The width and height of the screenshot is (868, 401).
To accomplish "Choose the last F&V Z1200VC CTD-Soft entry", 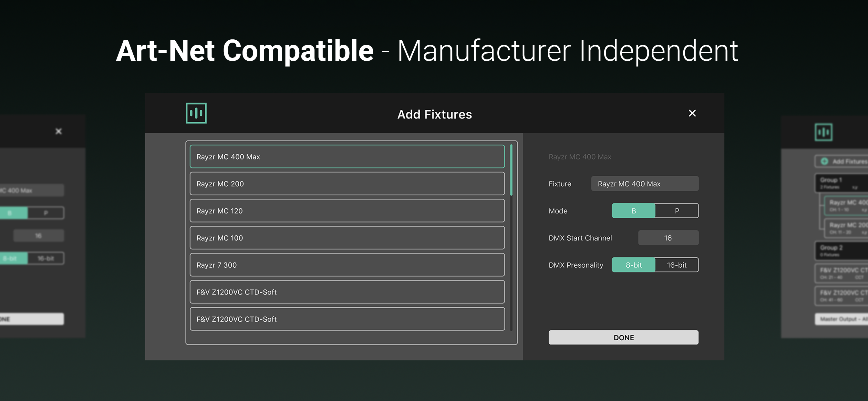I will (347, 319).
